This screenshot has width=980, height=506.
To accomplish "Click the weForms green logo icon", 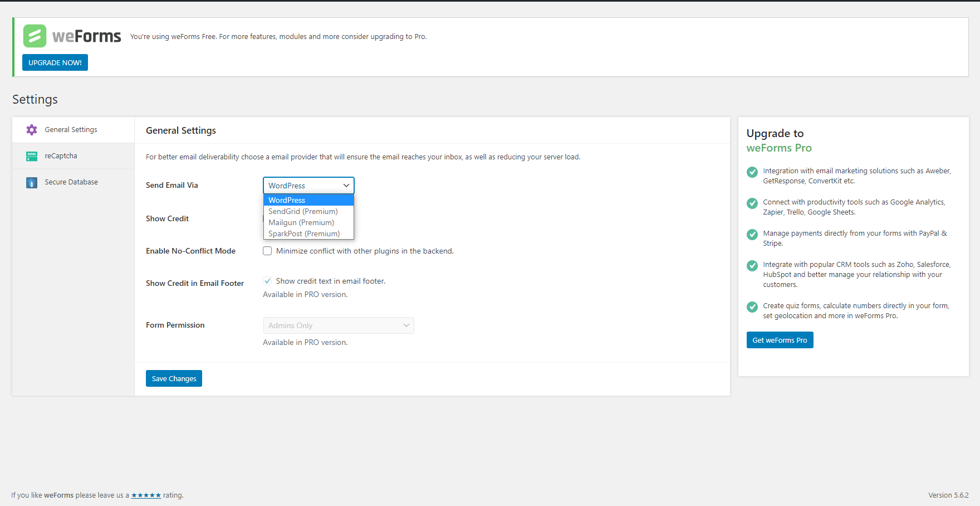I will pyautogui.click(x=35, y=36).
